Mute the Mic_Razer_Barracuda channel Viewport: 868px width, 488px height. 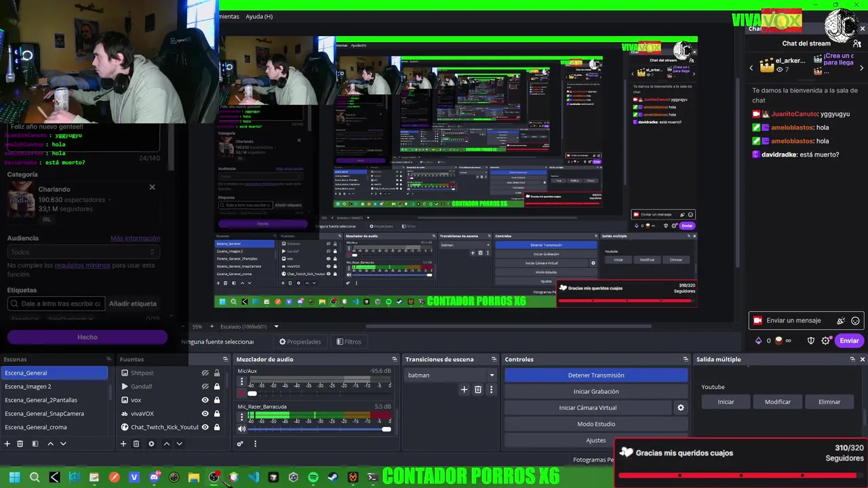pyautogui.click(x=241, y=429)
